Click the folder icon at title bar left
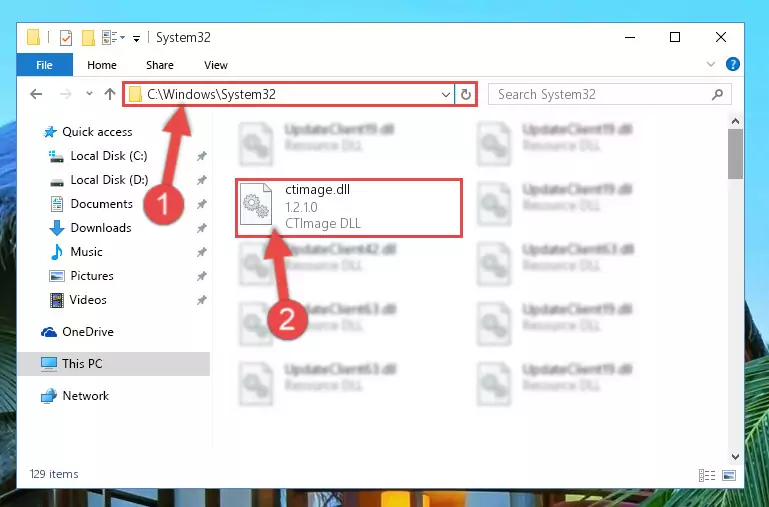Viewport: 769px width, 507px height. (33, 37)
